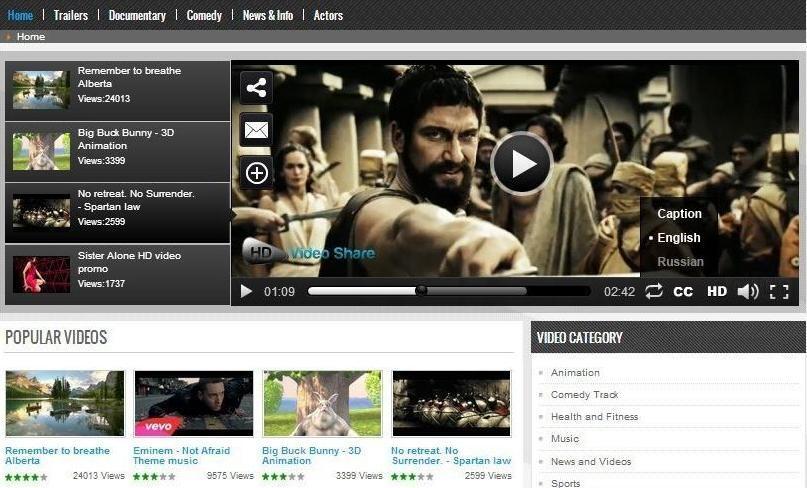Open the News and Videos category
The height and width of the screenshot is (488, 807).
click(591, 461)
